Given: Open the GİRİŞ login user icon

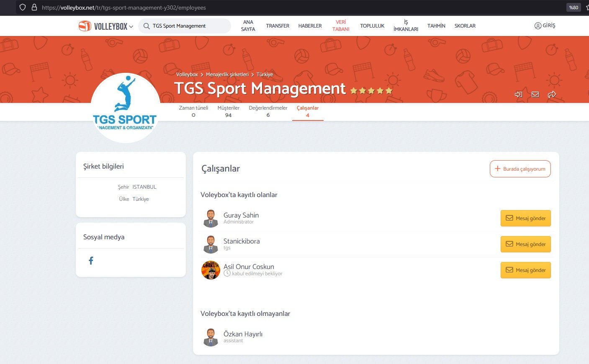Looking at the screenshot, I should click(538, 26).
